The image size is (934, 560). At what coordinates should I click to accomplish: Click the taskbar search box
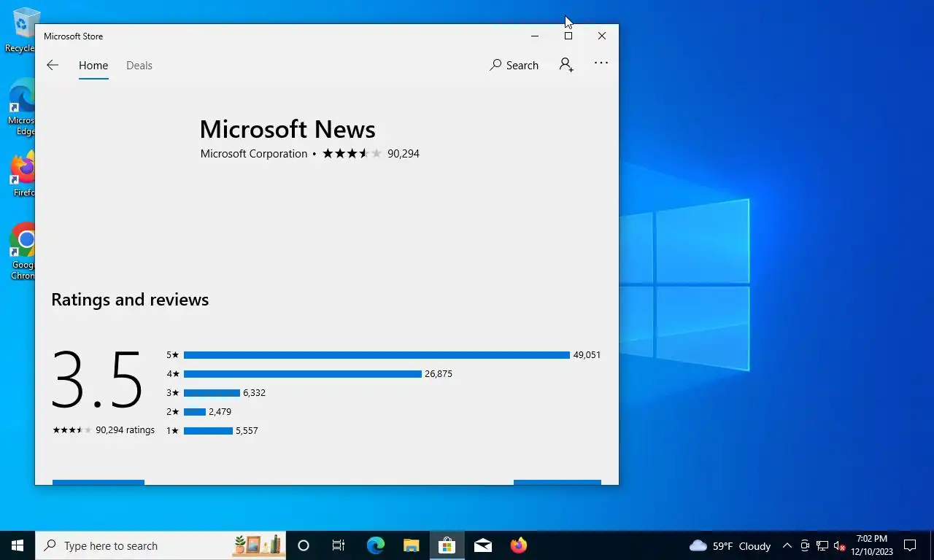point(161,545)
